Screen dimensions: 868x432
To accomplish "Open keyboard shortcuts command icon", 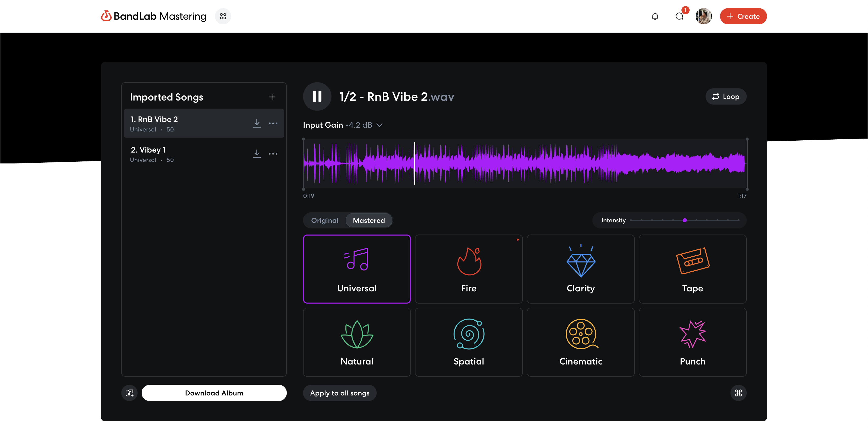I will 738,393.
